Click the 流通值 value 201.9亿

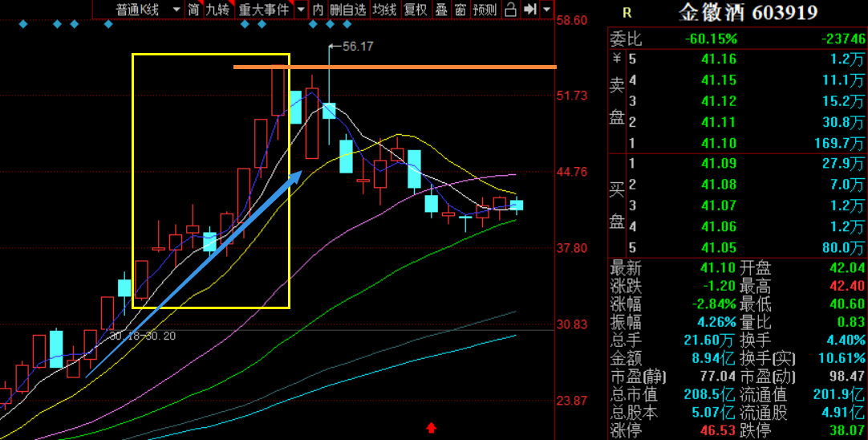(839, 395)
